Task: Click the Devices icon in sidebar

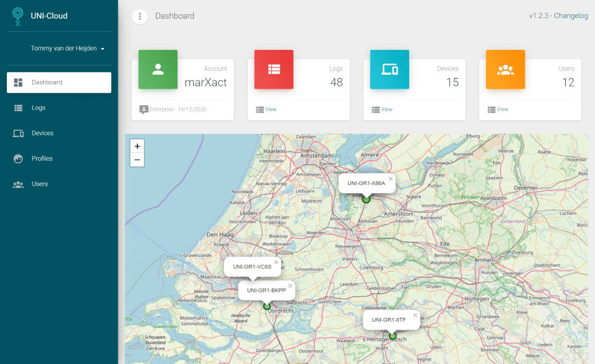Action: click(x=19, y=133)
